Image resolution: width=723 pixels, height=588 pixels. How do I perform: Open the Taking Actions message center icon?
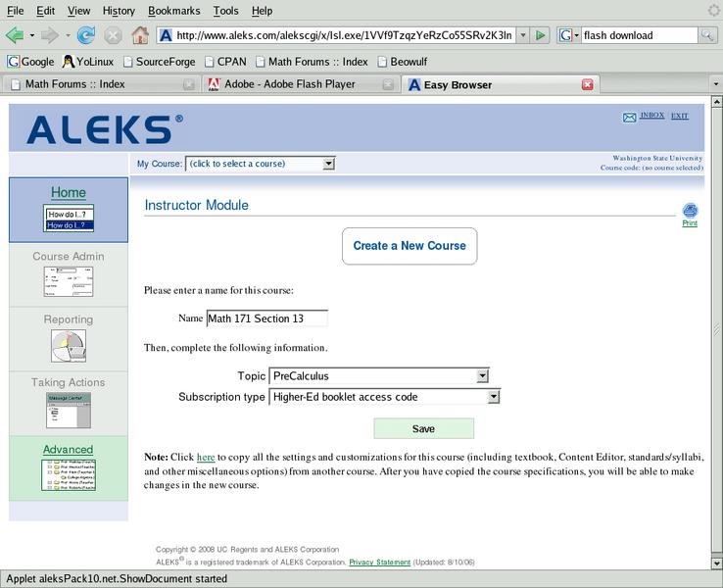click(x=69, y=410)
